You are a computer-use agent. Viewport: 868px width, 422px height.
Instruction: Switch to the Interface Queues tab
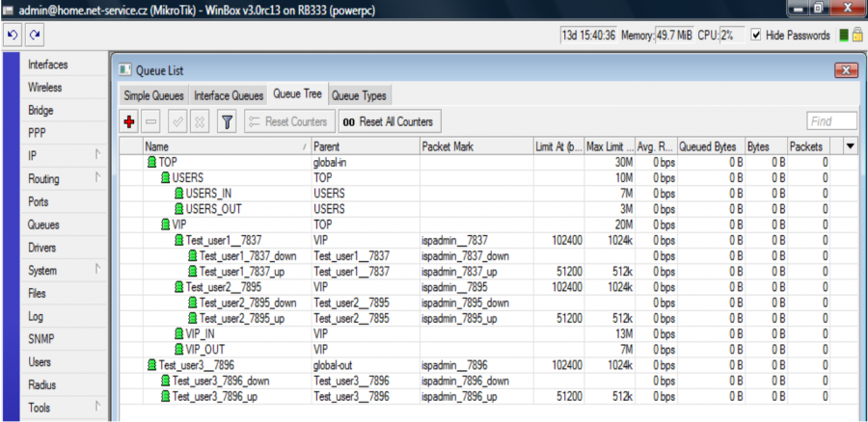229,95
